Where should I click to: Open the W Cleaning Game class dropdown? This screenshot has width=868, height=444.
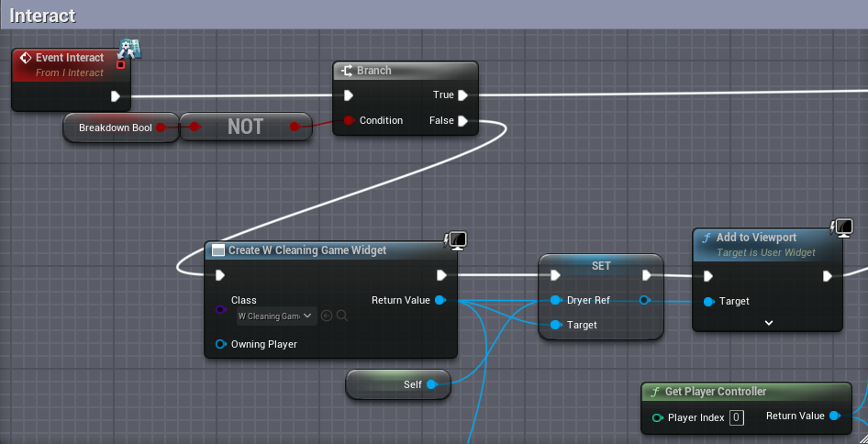(x=277, y=316)
